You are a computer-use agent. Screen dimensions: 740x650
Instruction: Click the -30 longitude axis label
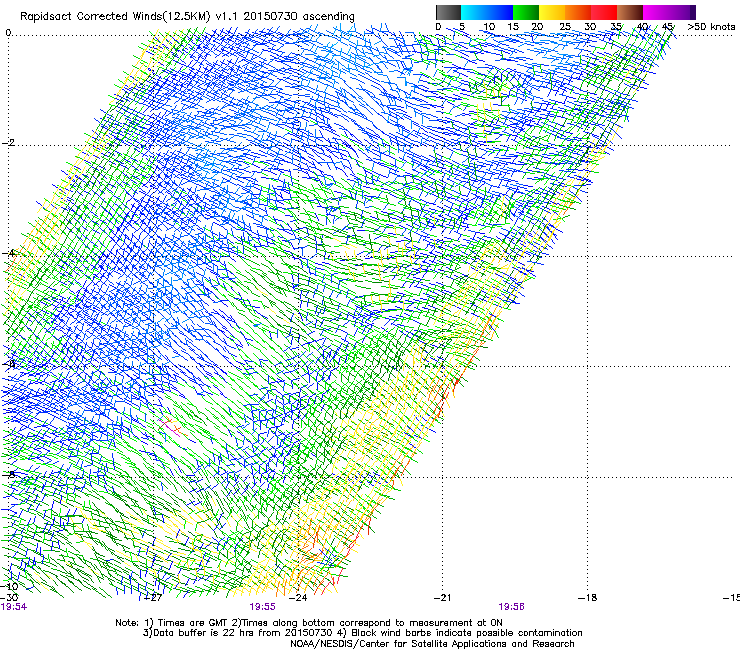tap(9, 598)
